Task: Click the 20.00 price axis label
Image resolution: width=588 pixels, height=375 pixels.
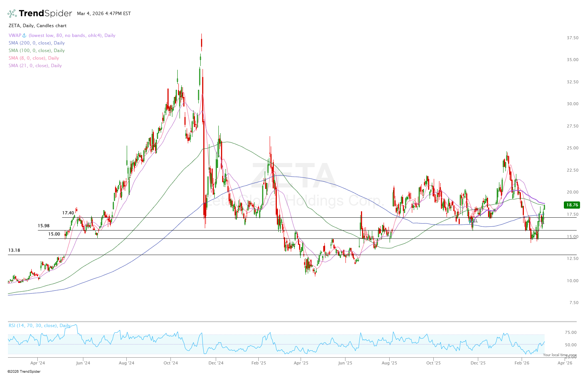Action: pos(573,192)
